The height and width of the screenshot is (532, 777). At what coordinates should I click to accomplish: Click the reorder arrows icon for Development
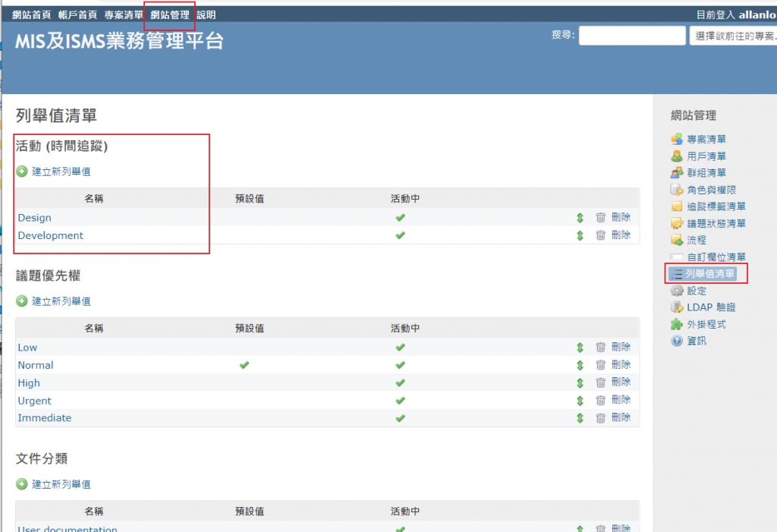click(580, 235)
